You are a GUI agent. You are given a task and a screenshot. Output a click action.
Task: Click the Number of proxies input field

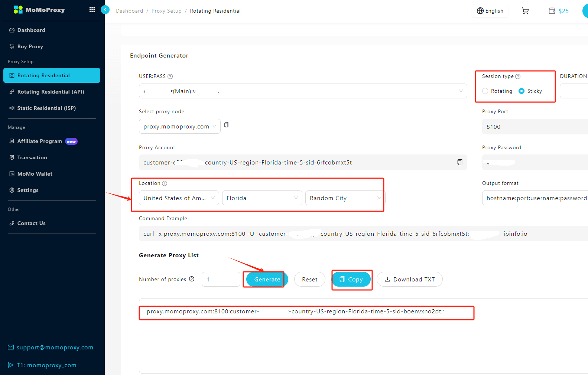coord(221,279)
